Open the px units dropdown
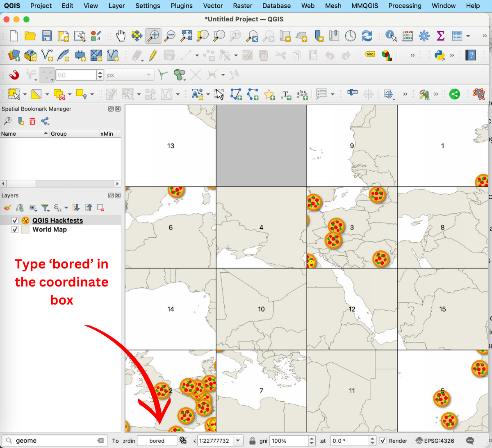492x448 pixels. (x=130, y=75)
